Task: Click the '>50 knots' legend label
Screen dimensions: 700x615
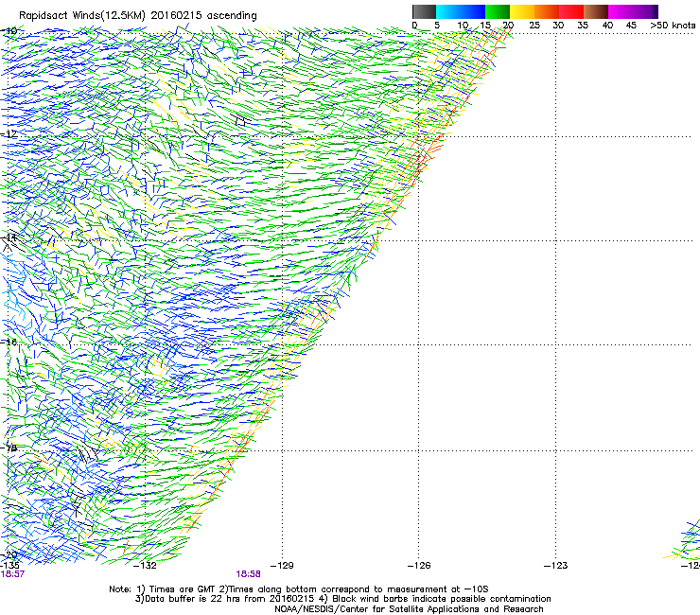Action: pos(673,25)
